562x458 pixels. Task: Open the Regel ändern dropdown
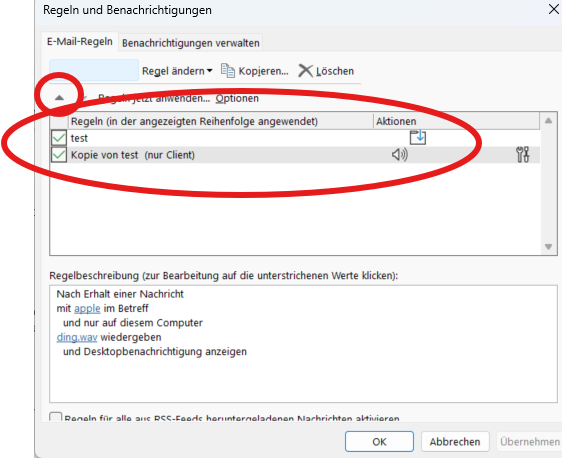[177, 71]
